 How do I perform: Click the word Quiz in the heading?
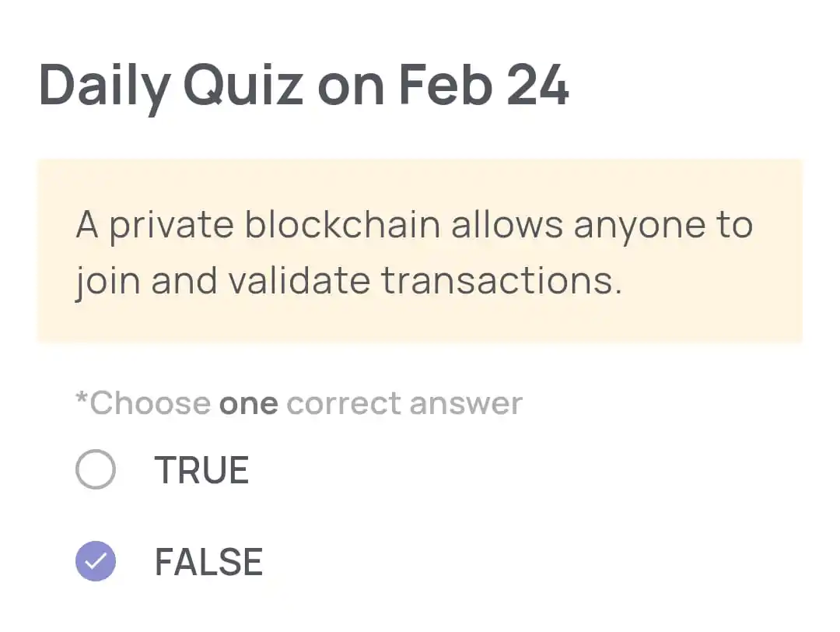(x=243, y=86)
